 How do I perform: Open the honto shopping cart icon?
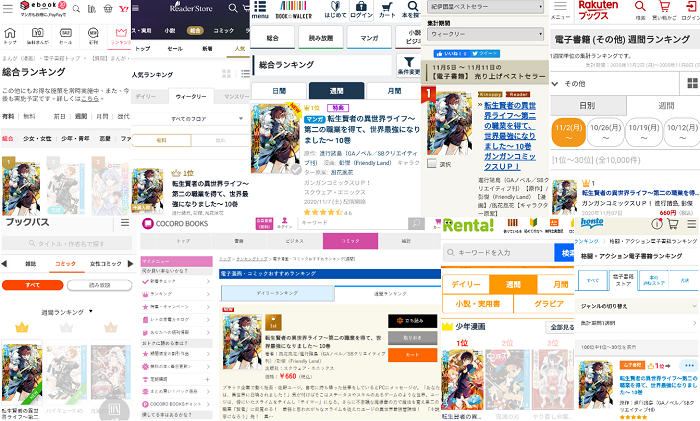pos(673,224)
